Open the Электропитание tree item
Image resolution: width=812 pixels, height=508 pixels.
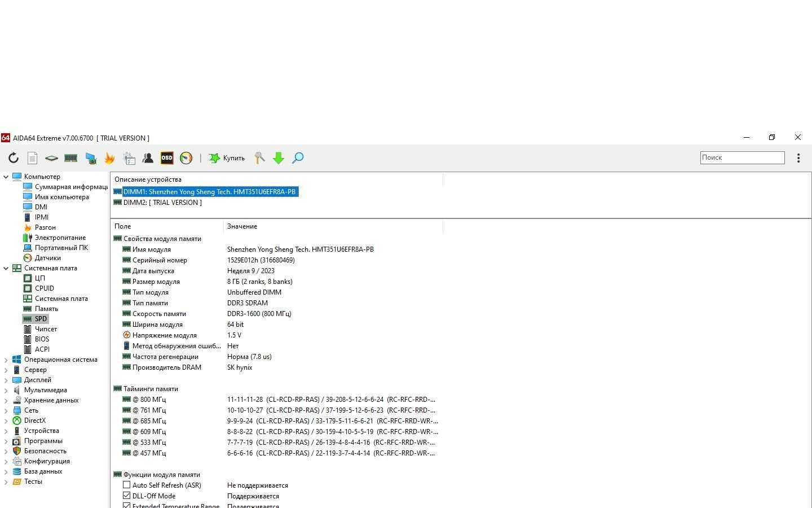[x=54, y=238]
